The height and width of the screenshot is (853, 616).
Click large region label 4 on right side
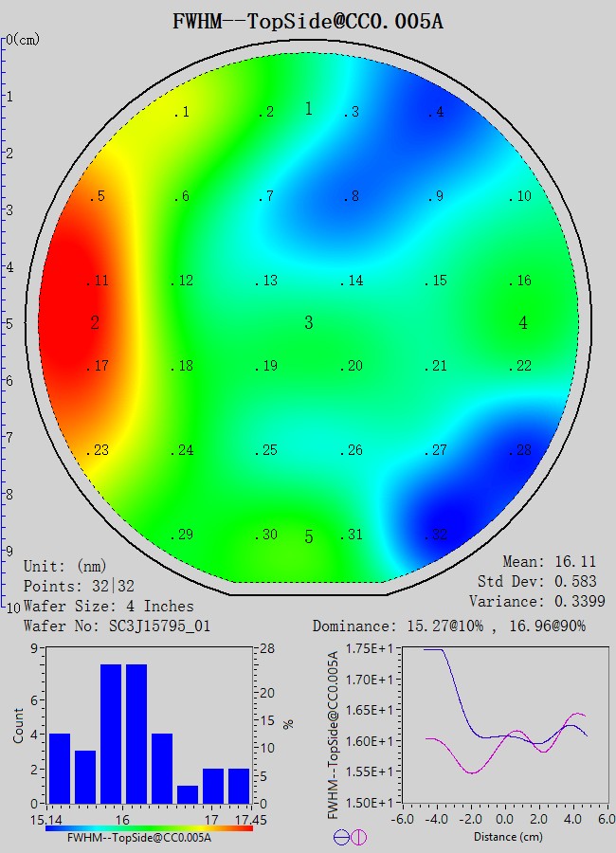523,323
